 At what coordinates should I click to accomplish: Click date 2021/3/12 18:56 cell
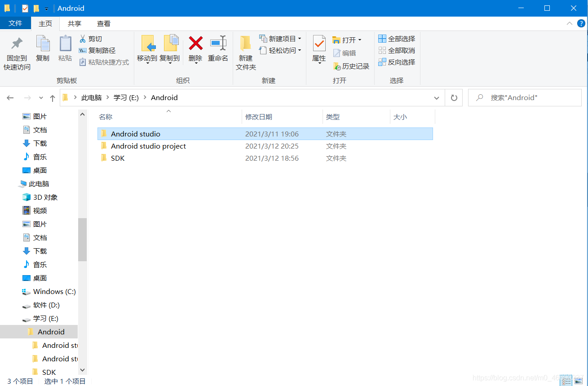click(272, 158)
